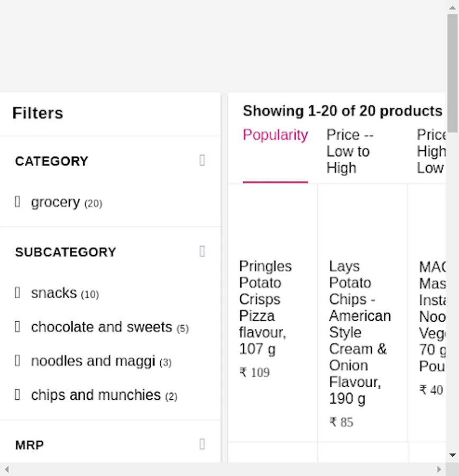Enable chocolate and sweets filter checkbox

click(x=17, y=327)
